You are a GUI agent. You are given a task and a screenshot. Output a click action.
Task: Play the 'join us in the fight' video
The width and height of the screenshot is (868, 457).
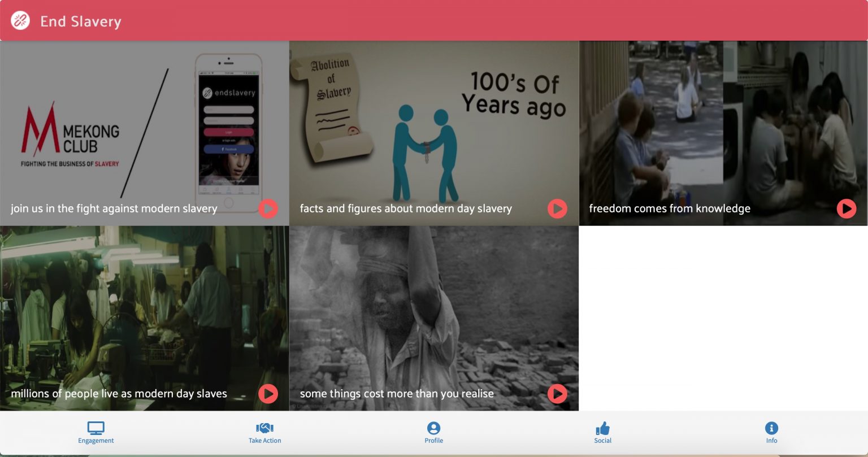[x=268, y=208]
